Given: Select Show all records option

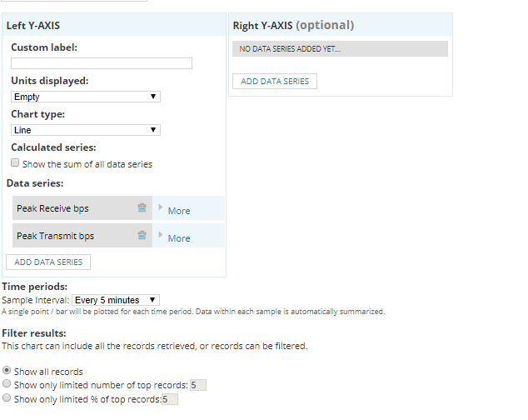Looking at the screenshot, I should (7, 371).
